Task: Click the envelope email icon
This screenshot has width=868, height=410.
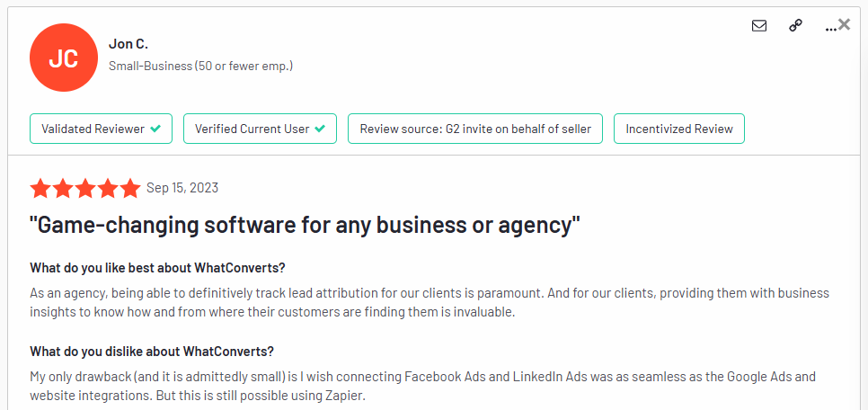Action: 759,25
